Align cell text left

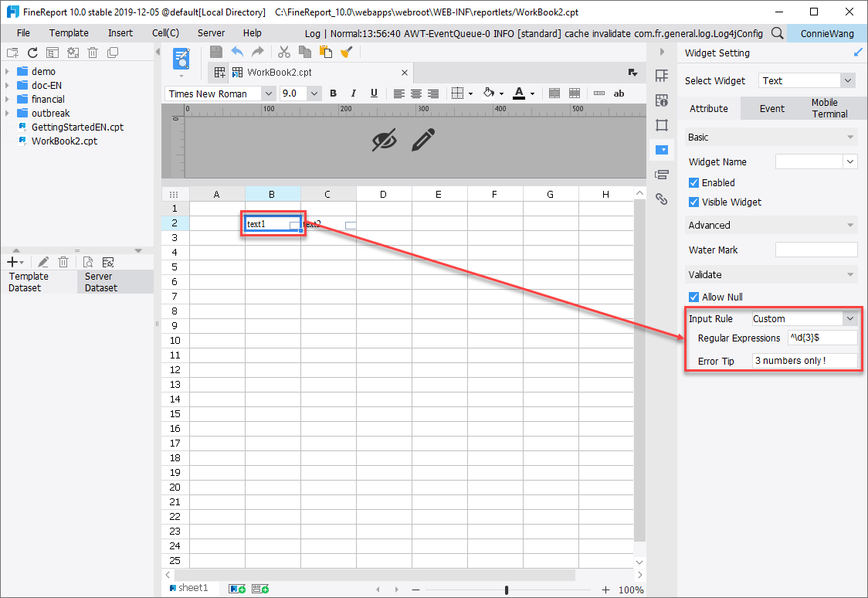pyautogui.click(x=398, y=93)
